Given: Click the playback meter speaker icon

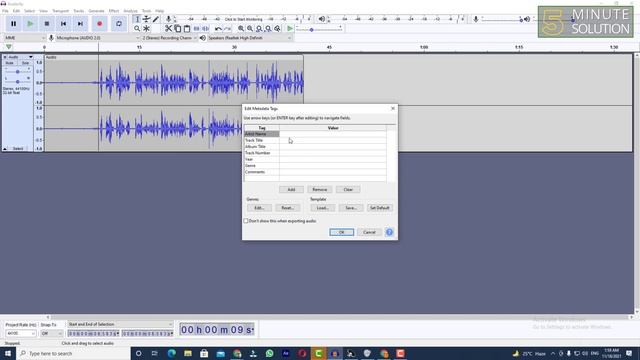Looking at the screenshot, I should [x=322, y=19].
